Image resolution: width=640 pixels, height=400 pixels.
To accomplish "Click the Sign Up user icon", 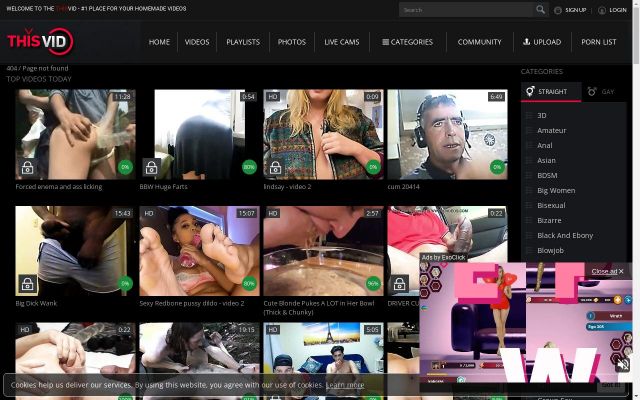I will pos(557,10).
